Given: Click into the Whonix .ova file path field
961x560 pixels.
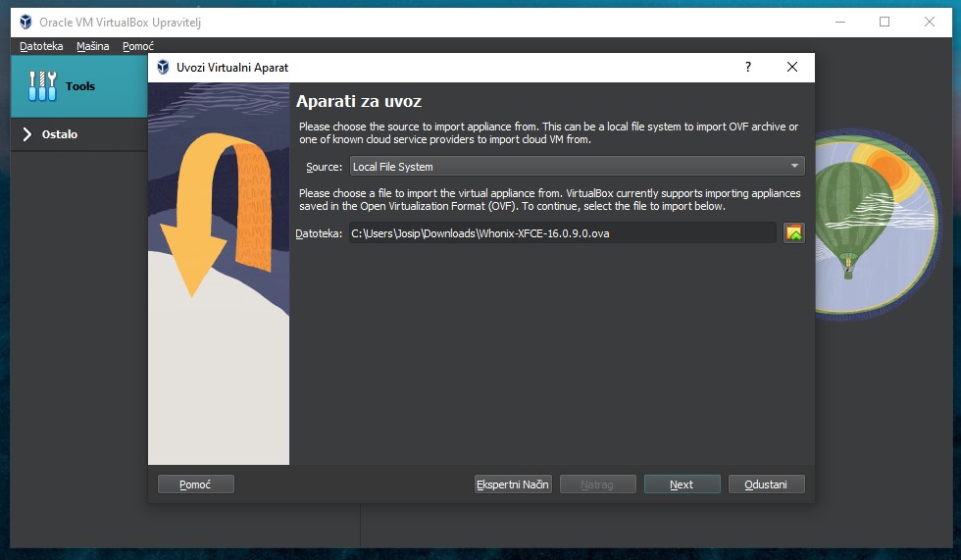Looking at the screenshot, I should pos(561,233).
